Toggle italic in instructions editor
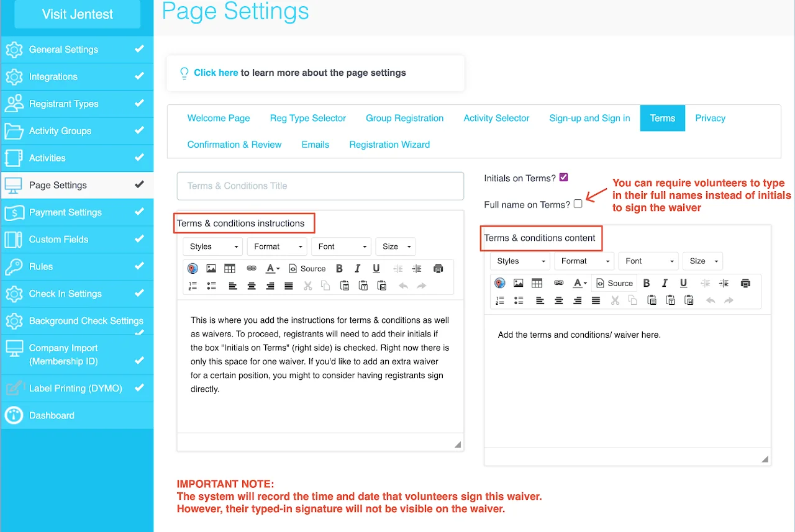 click(x=358, y=269)
